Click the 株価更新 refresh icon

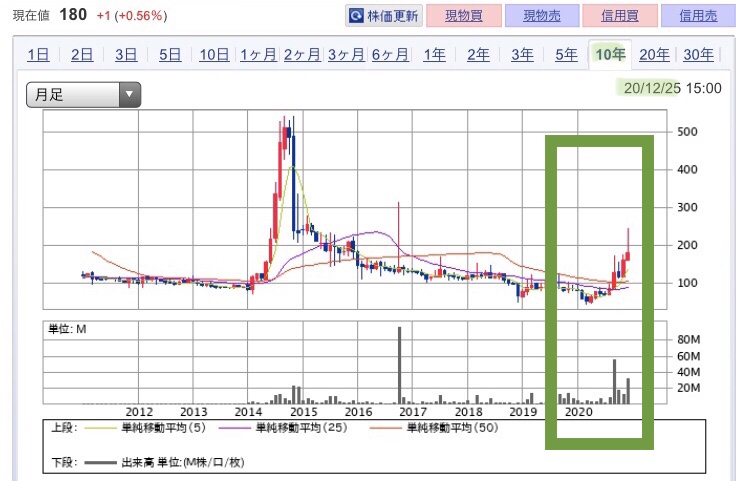[x=357, y=16]
